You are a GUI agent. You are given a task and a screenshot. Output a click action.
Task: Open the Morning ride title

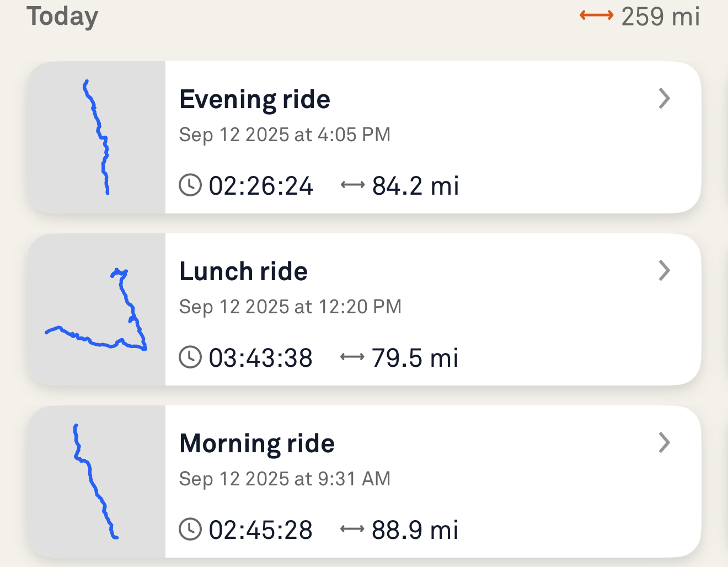(x=257, y=444)
